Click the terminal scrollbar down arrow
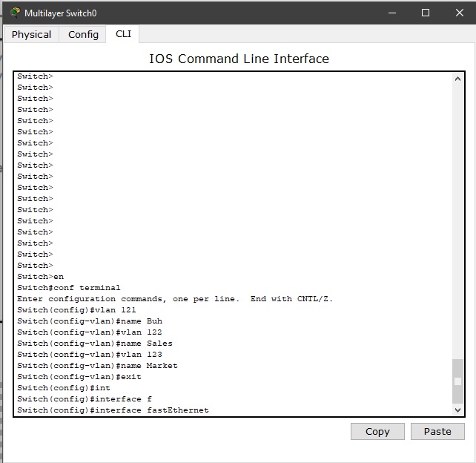Viewport: 476px width, 463px height. click(x=457, y=410)
